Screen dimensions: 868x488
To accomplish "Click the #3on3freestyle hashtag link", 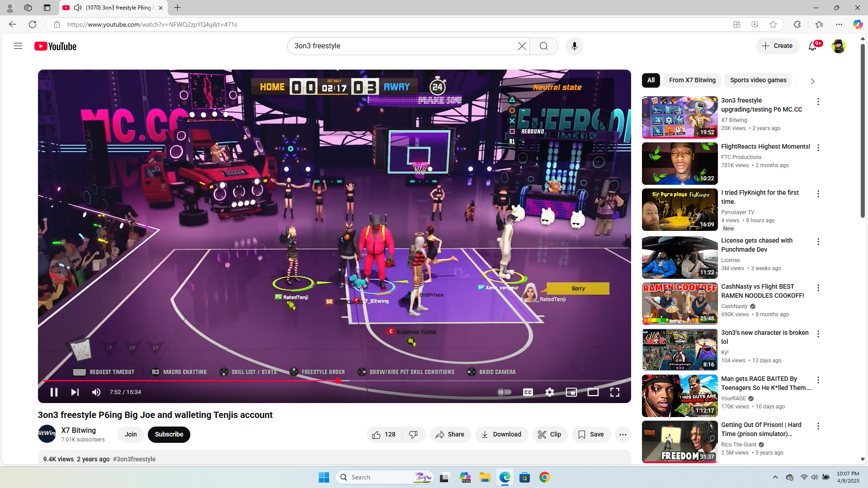I will pos(134,459).
